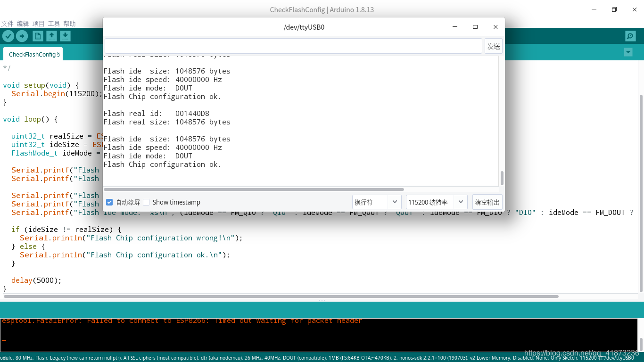The image size is (644, 362).
Task: Select the CheckFlashConfig tab
Action: pyautogui.click(x=33, y=54)
